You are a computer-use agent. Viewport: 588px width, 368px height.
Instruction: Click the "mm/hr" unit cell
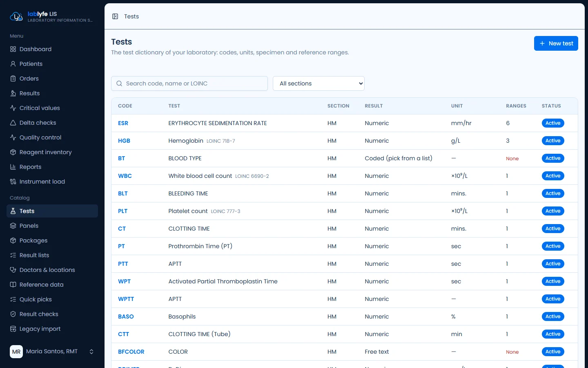pyautogui.click(x=461, y=123)
